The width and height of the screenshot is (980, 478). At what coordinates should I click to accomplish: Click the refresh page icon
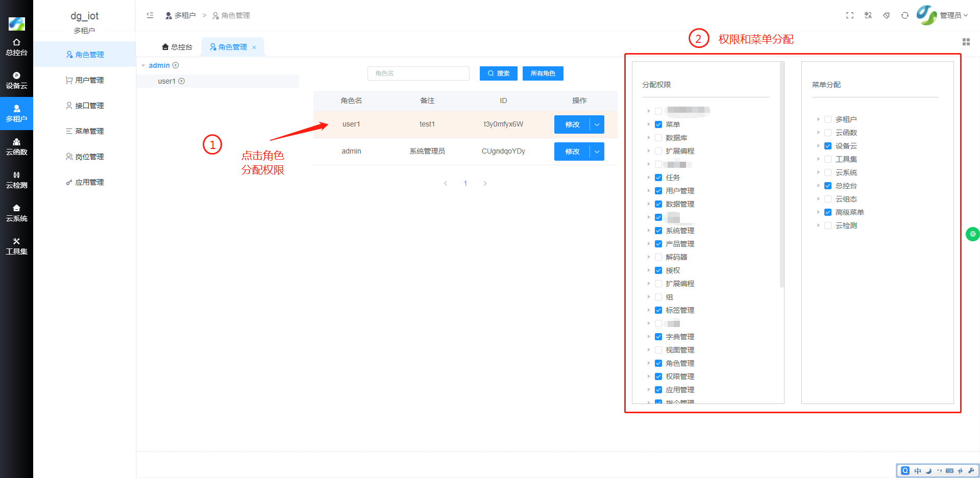pyautogui.click(x=905, y=15)
